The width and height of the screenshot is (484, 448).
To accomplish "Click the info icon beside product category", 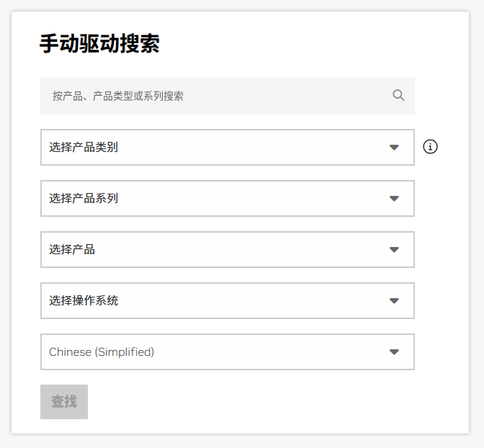I will click(x=430, y=146).
